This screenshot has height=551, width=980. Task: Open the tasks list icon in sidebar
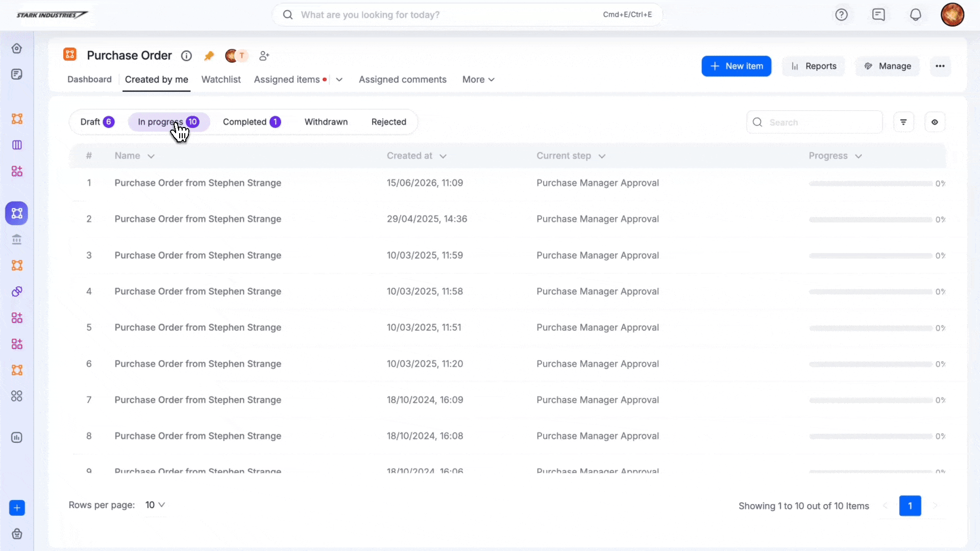click(x=17, y=74)
